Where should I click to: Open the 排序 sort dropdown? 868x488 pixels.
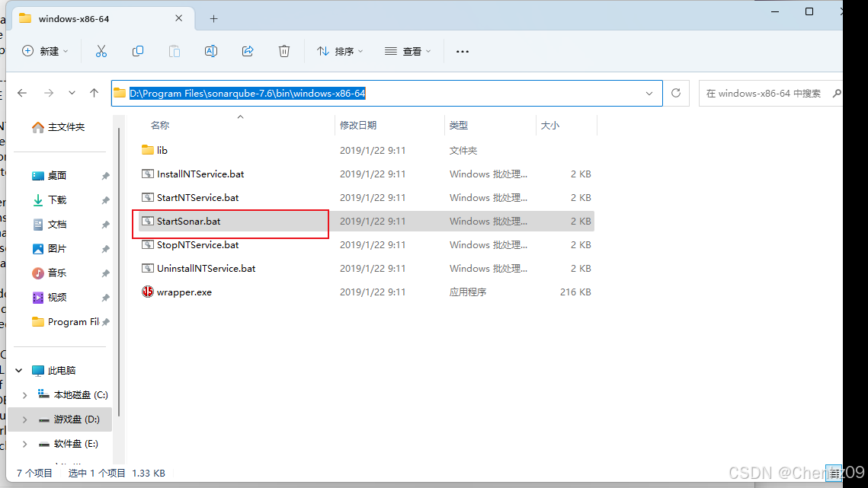click(x=340, y=51)
